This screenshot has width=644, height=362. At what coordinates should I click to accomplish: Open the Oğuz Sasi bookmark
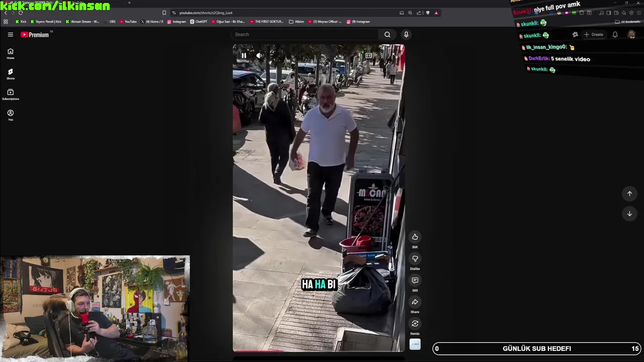228,22
